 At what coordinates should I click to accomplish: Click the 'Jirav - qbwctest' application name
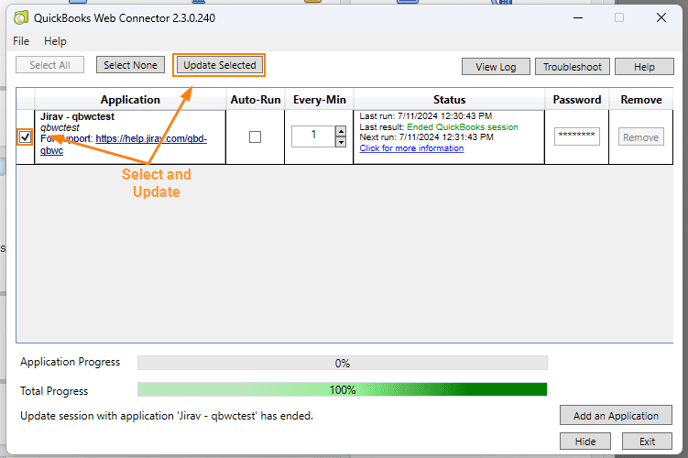click(77, 117)
